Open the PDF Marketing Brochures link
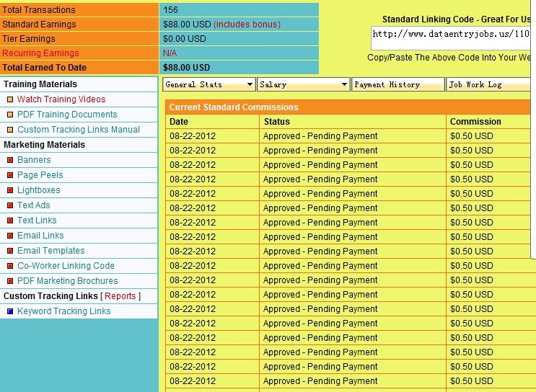 click(x=67, y=281)
